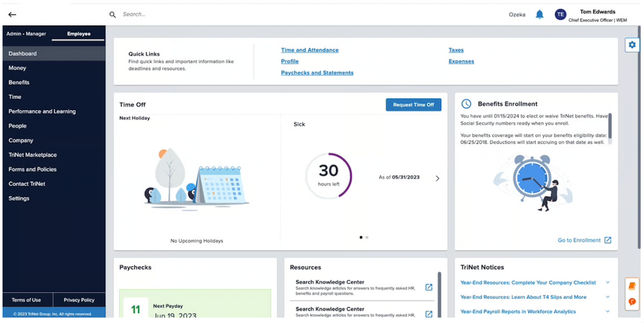Screen dimensions: 644x323
Task: Expand Year-End Resources Company Checklist notice
Action: [x=608, y=283]
